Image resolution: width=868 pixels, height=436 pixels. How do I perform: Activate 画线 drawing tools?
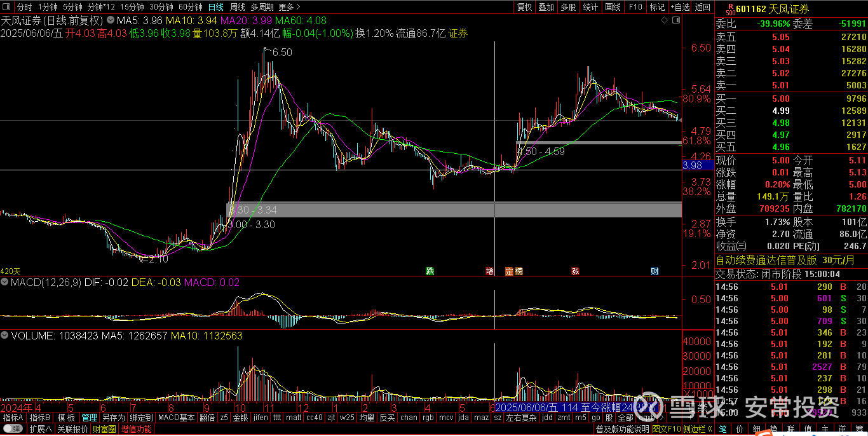(x=613, y=7)
